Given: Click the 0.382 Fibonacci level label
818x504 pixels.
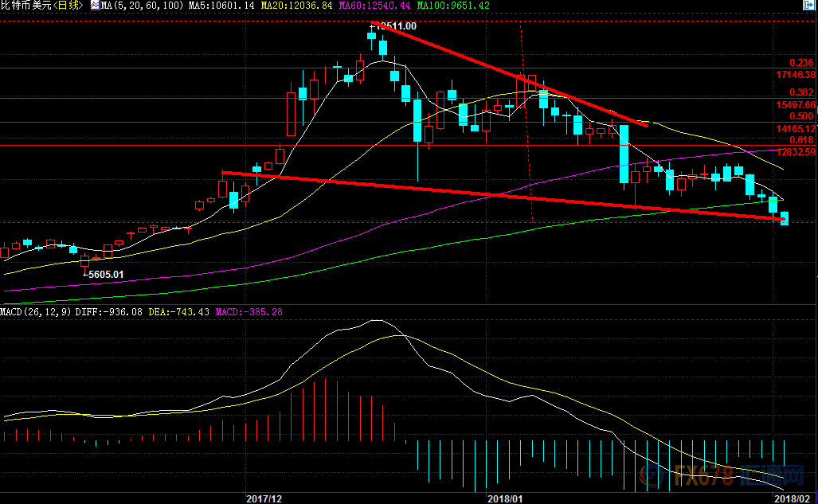Looking at the screenshot, I should click(801, 92).
